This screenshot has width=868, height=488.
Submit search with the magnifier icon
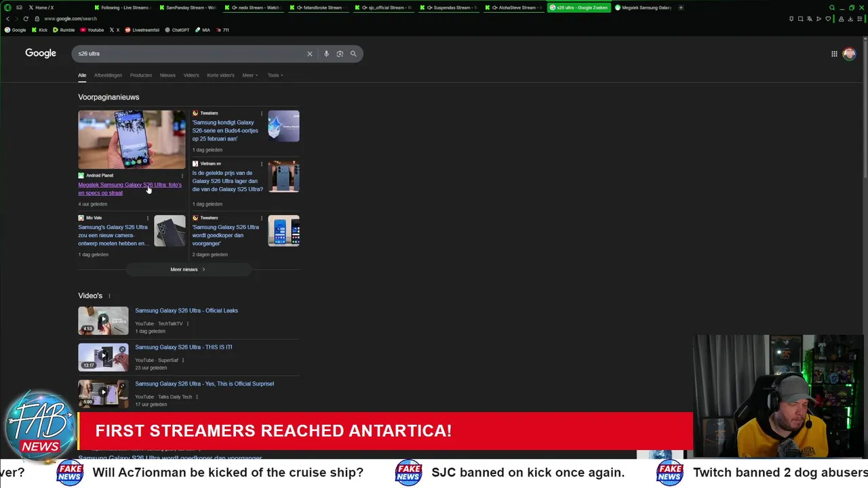pyautogui.click(x=353, y=54)
